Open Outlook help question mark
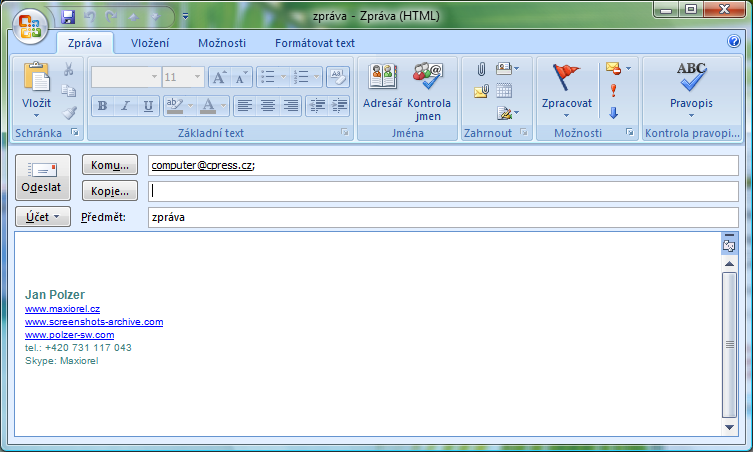 click(x=733, y=42)
